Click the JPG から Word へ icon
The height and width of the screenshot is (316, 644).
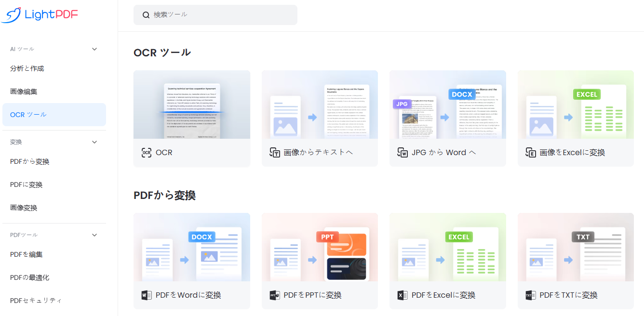[402, 153]
